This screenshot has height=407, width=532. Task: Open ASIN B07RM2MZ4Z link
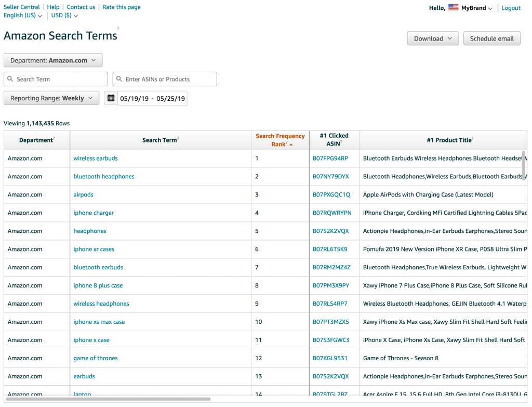[331, 267]
